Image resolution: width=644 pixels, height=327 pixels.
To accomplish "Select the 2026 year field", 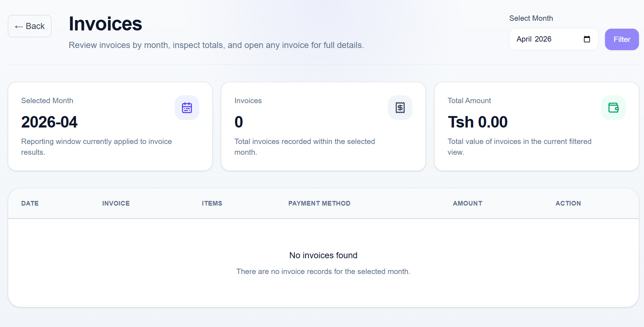I will pos(543,39).
